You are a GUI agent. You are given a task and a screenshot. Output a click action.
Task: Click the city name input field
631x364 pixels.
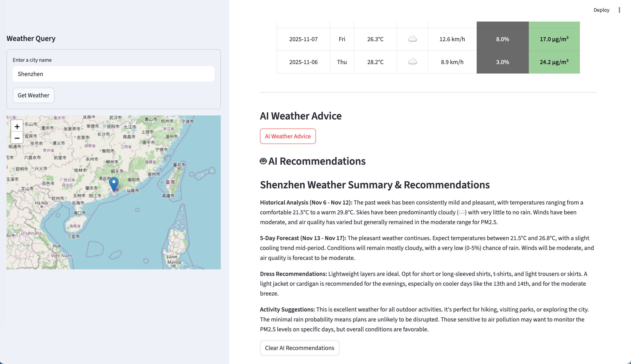(113, 74)
